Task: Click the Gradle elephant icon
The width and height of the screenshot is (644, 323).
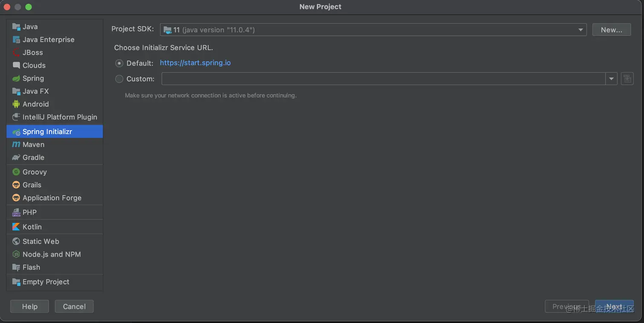Action: tap(16, 157)
